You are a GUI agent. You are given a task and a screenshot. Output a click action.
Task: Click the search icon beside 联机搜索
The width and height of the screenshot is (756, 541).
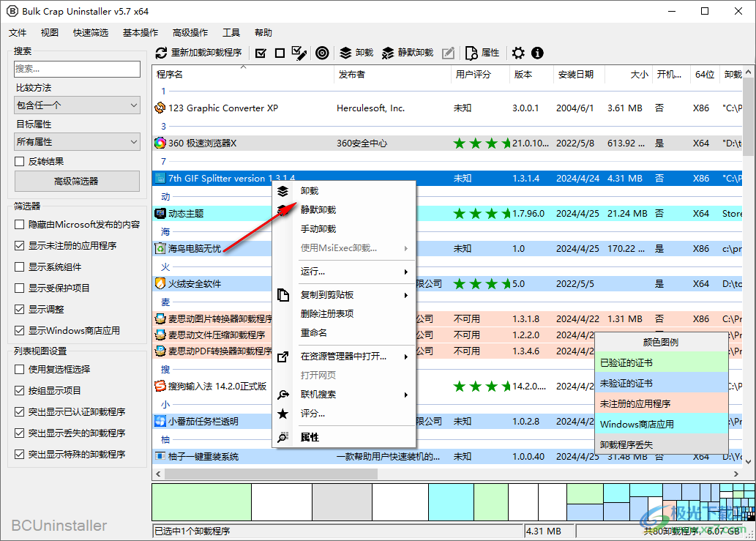283,395
